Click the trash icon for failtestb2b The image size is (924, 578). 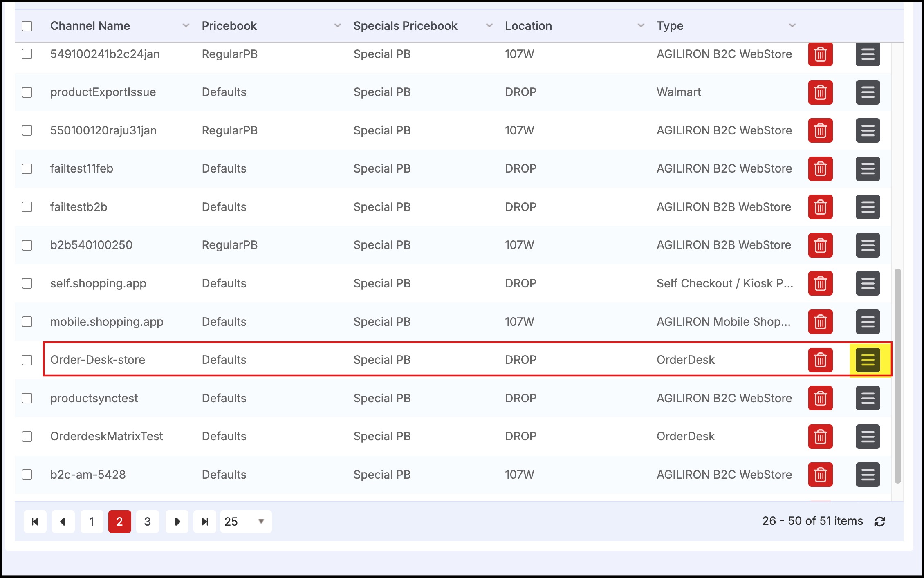click(x=820, y=207)
